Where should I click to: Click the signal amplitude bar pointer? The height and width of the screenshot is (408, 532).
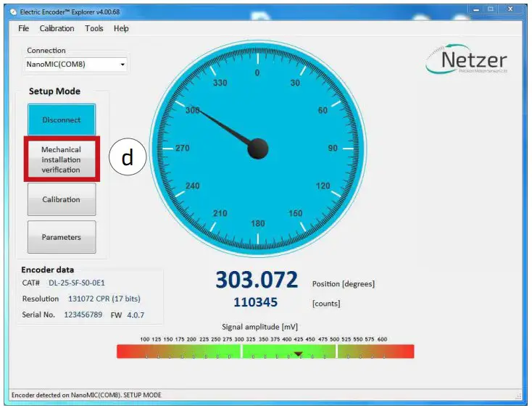pos(298,354)
